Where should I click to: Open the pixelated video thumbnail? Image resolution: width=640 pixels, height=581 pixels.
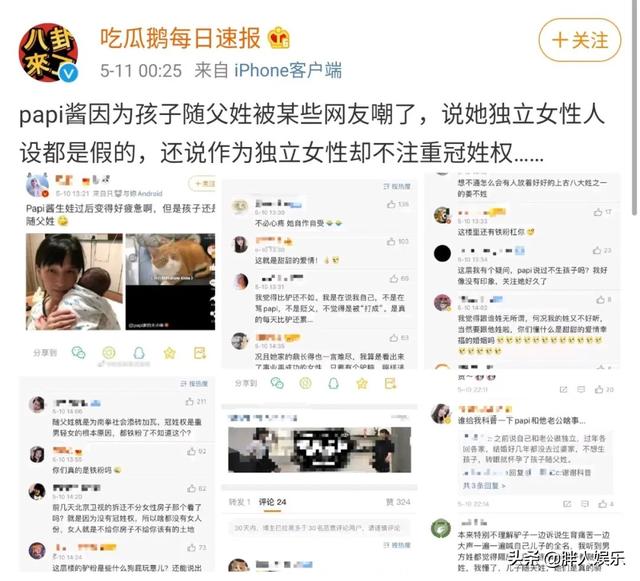[x=319, y=450]
